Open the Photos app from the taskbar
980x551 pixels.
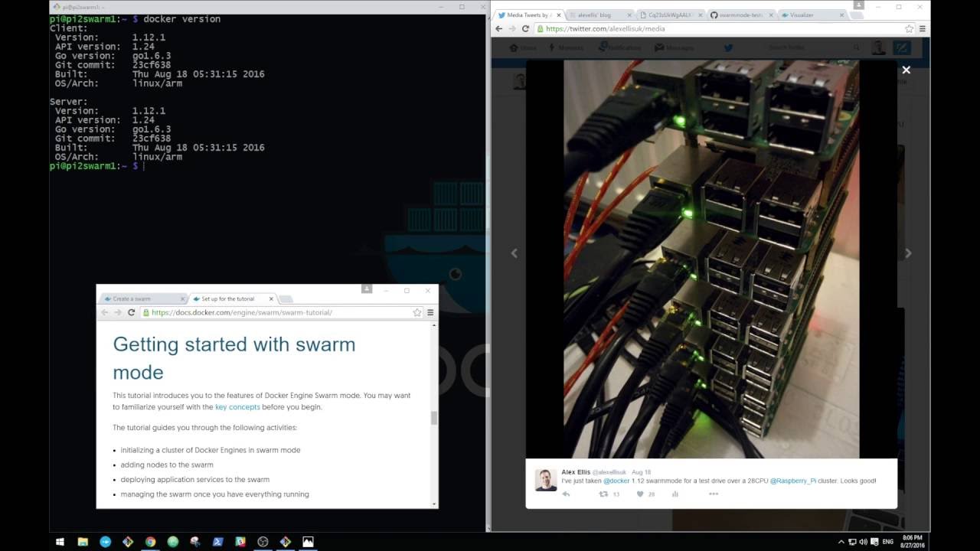tap(308, 542)
